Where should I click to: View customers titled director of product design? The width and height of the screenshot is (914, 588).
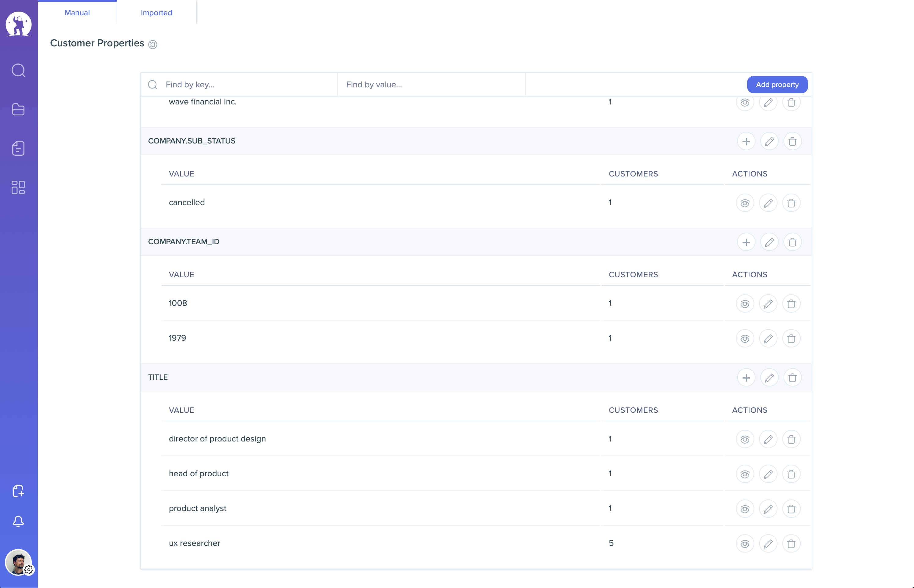pos(745,439)
